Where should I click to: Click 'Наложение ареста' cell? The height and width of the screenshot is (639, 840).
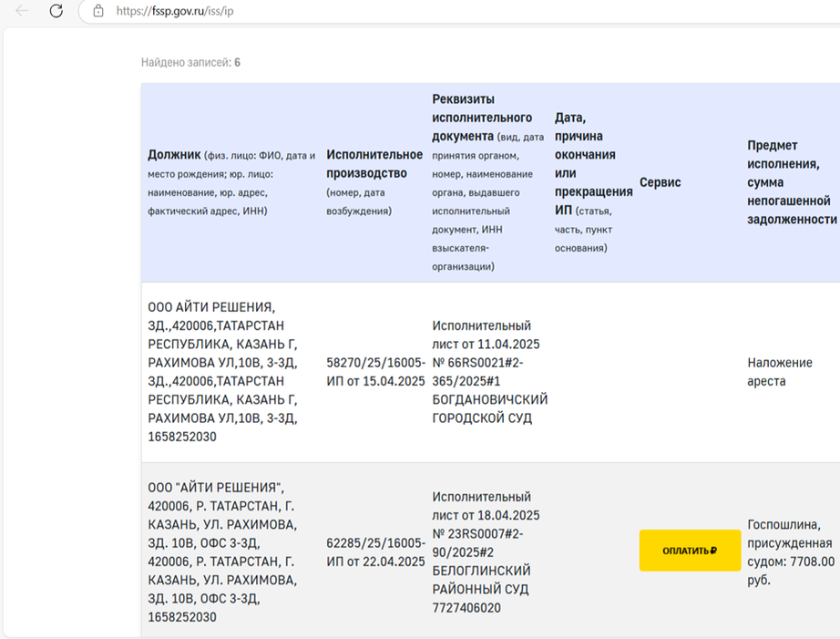point(780,372)
